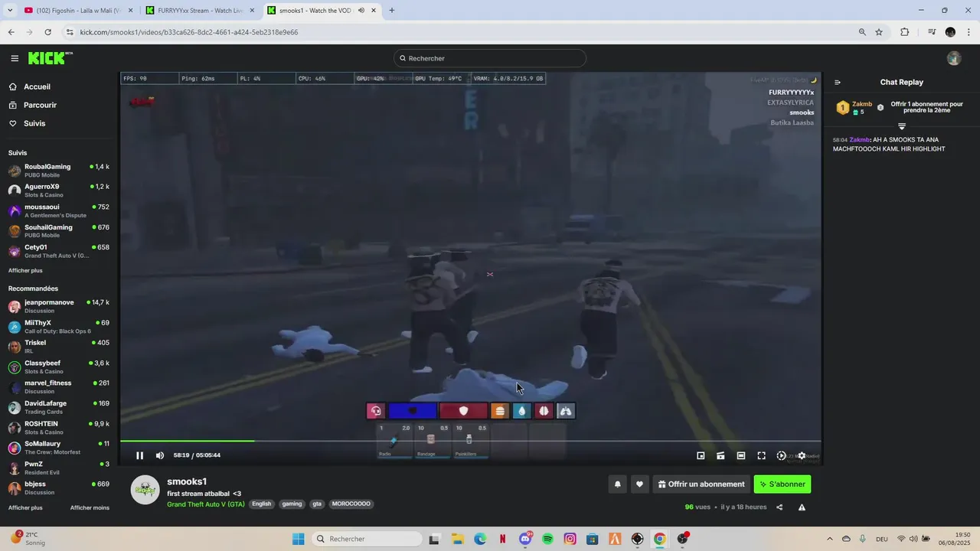
Task: Open Triskel channel
Action: pyautogui.click(x=59, y=346)
